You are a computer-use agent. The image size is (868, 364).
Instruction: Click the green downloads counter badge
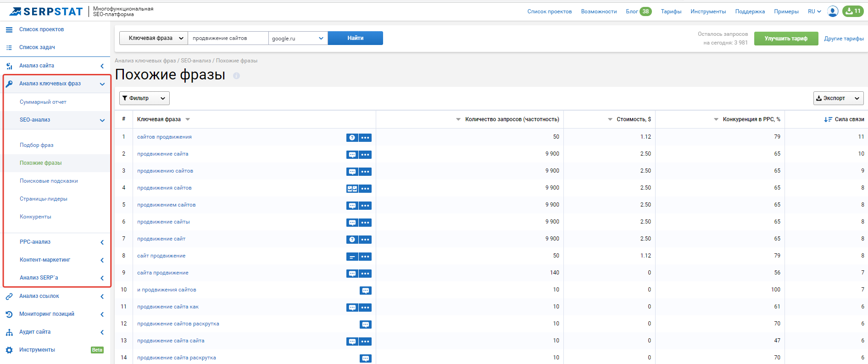click(853, 11)
